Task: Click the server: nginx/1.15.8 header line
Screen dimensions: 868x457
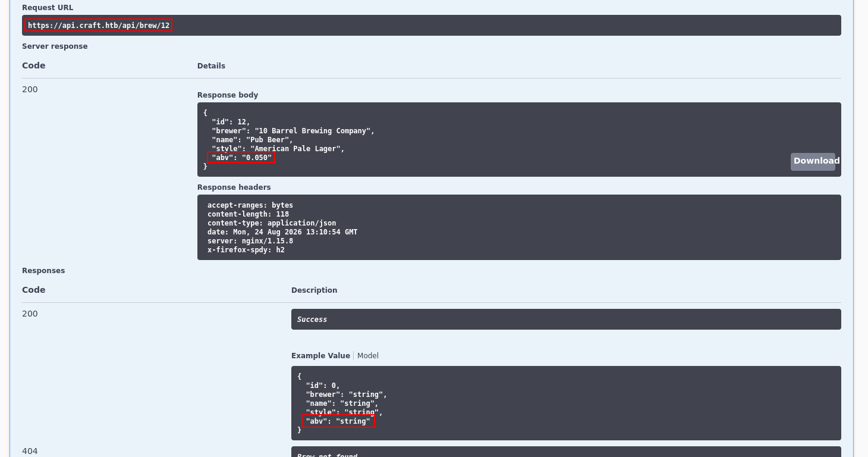Action: point(250,241)
